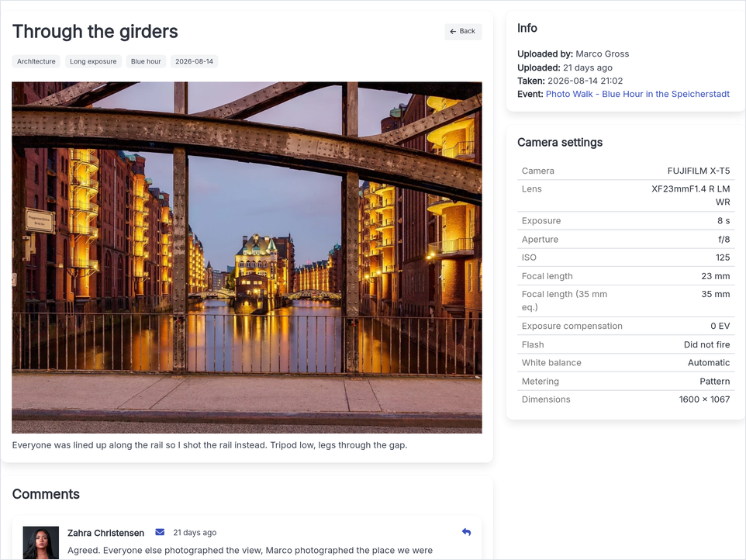Click the dimensions value 1600 × 1067
Screen dimensions: 746x560
[705, 399]
